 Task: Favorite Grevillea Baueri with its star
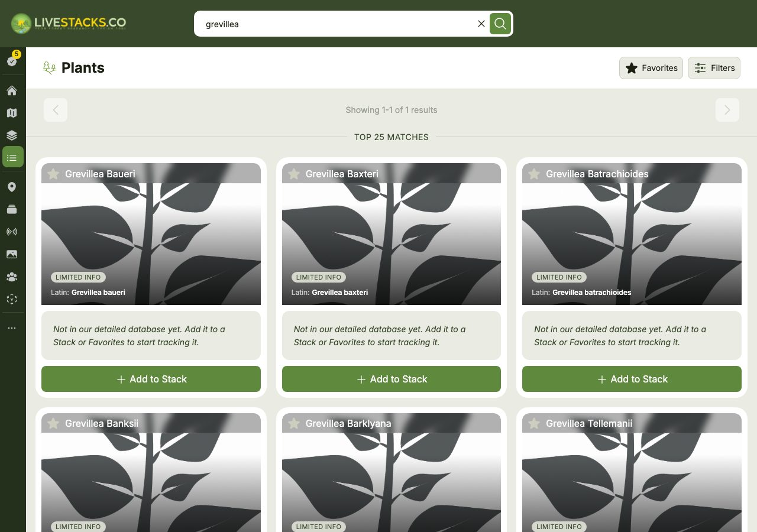(53, 174)
